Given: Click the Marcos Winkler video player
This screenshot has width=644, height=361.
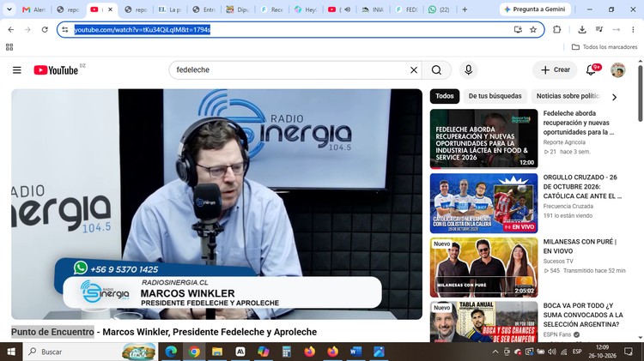Looking at the screenshot, I should coord(216,204).
